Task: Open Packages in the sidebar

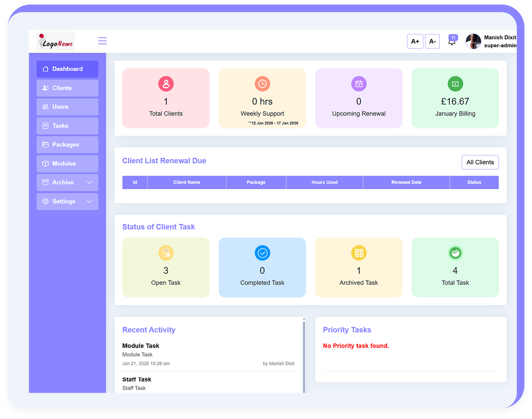Action: 67,145
